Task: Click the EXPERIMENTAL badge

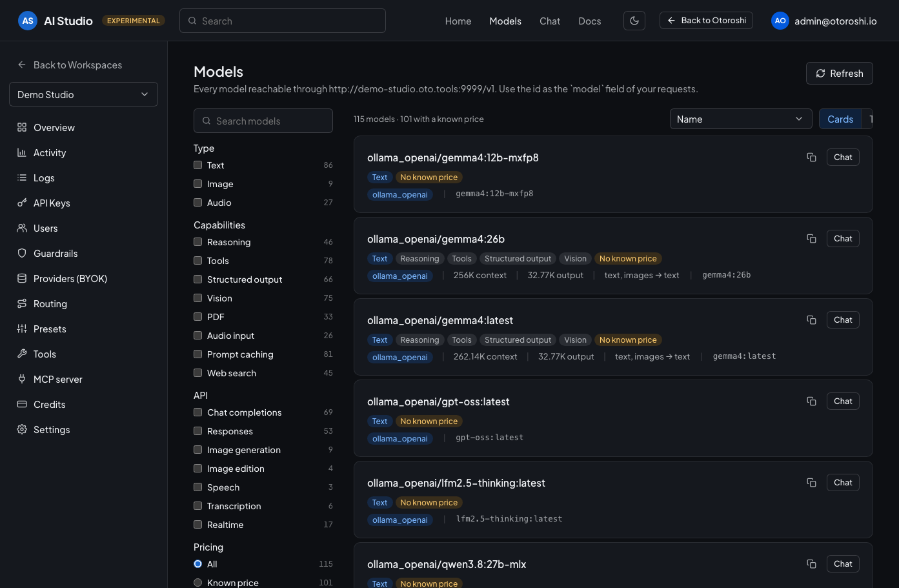Action: (134, 21)
